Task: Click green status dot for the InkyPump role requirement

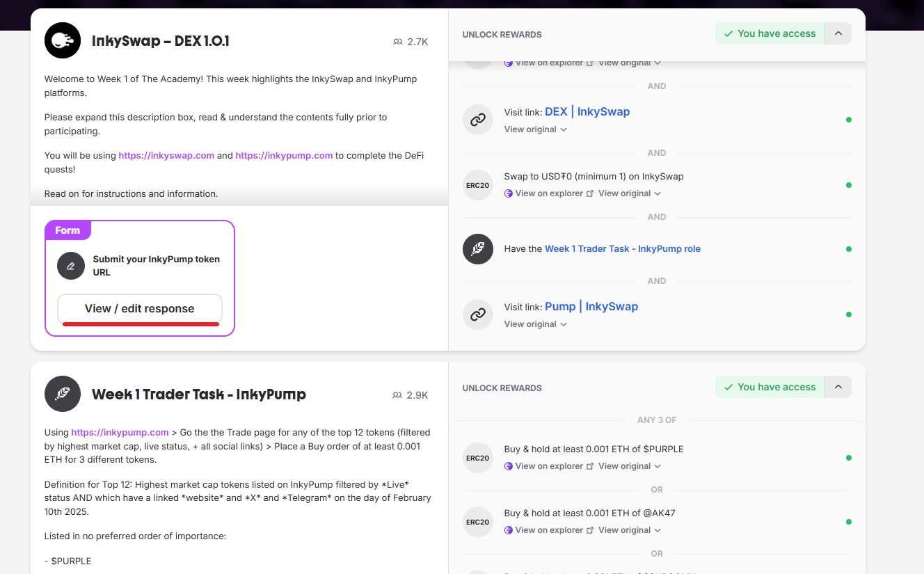Action: (x=848, y=249)
